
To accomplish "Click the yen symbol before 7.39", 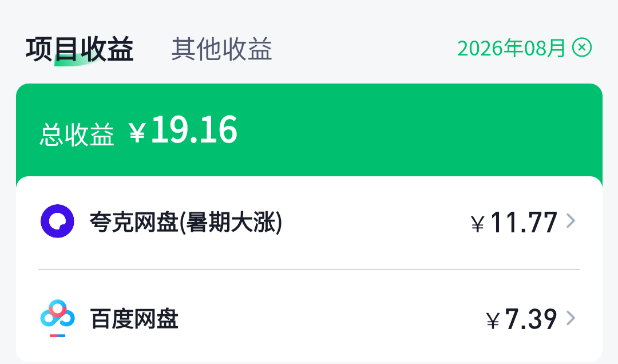I will pyautogui.click(x=493, y=321).
